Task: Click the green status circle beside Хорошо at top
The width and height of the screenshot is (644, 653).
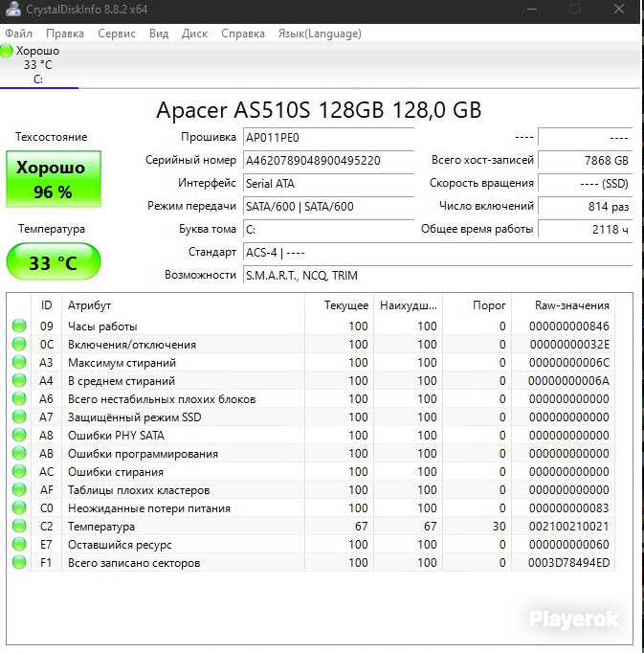Action: pos(7,51)
